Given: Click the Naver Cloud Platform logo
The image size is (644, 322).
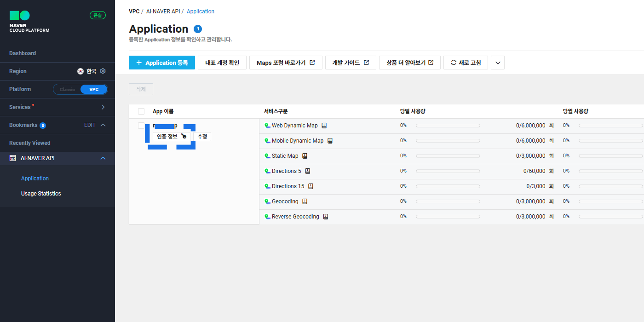Looking at the screenshot, I should click(x=29, y=22).
